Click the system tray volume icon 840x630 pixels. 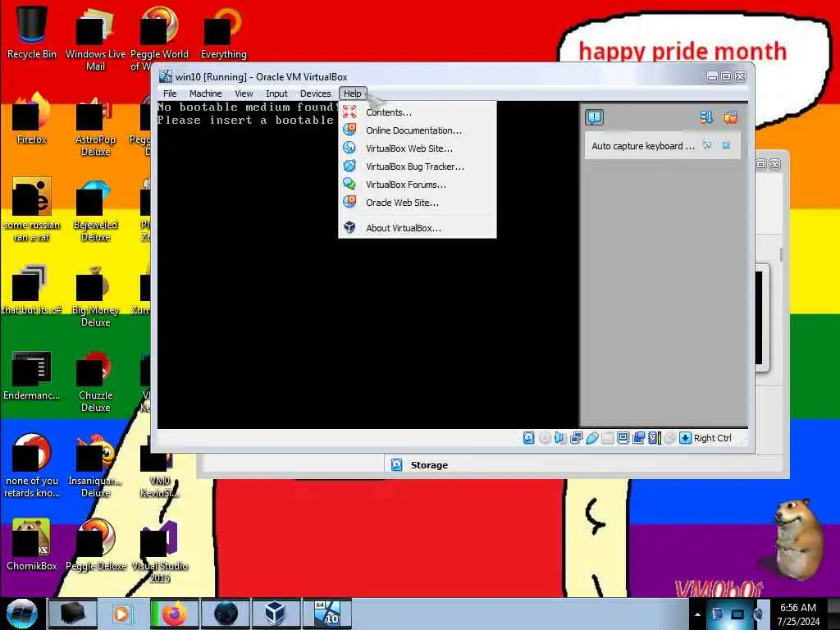[x=759, y=614]
